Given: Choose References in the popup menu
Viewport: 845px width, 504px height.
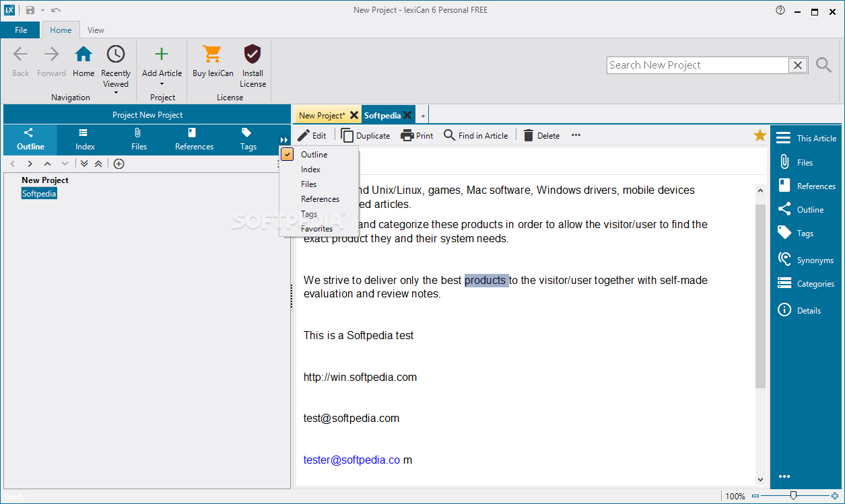Looking at the screenshot, I should point(319,199).
